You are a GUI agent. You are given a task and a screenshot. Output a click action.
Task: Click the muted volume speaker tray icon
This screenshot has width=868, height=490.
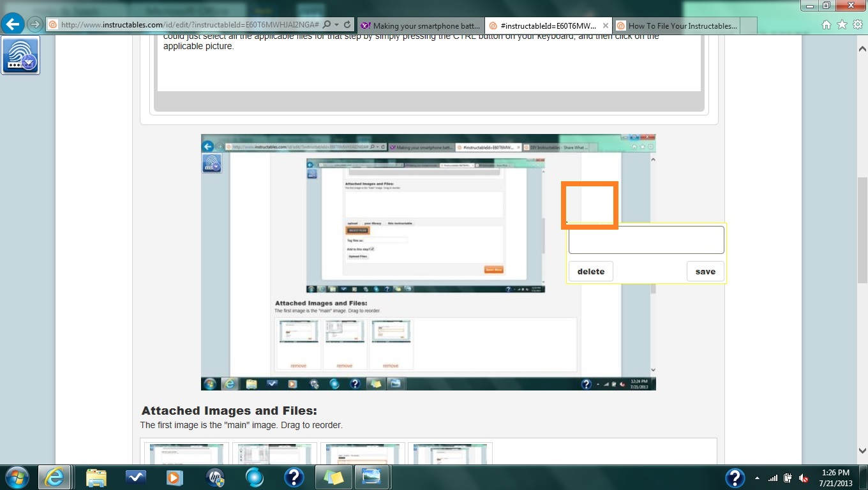coord(804,478)
